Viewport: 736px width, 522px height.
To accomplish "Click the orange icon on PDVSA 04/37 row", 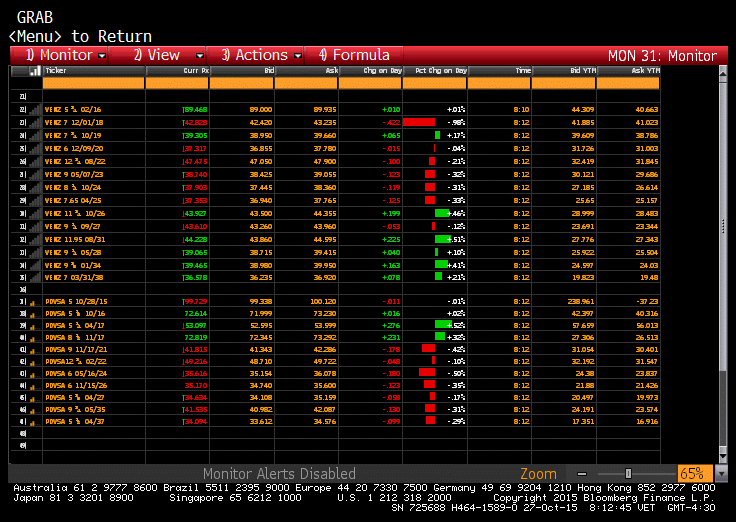I will [32, 423].
